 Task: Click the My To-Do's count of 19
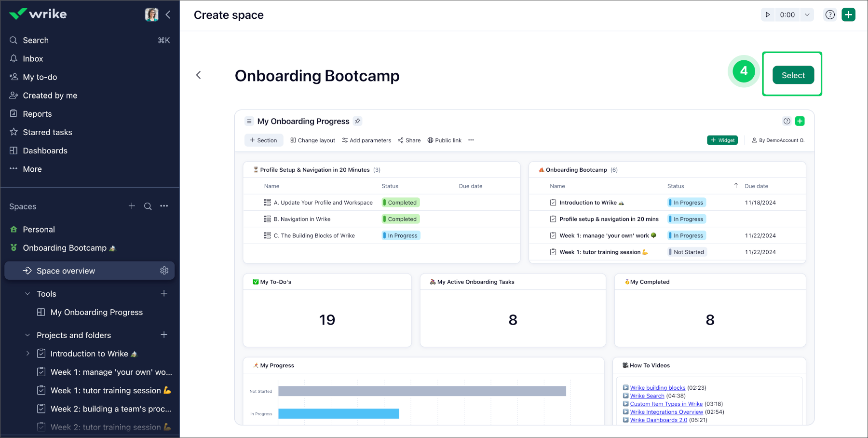[327, 319]
